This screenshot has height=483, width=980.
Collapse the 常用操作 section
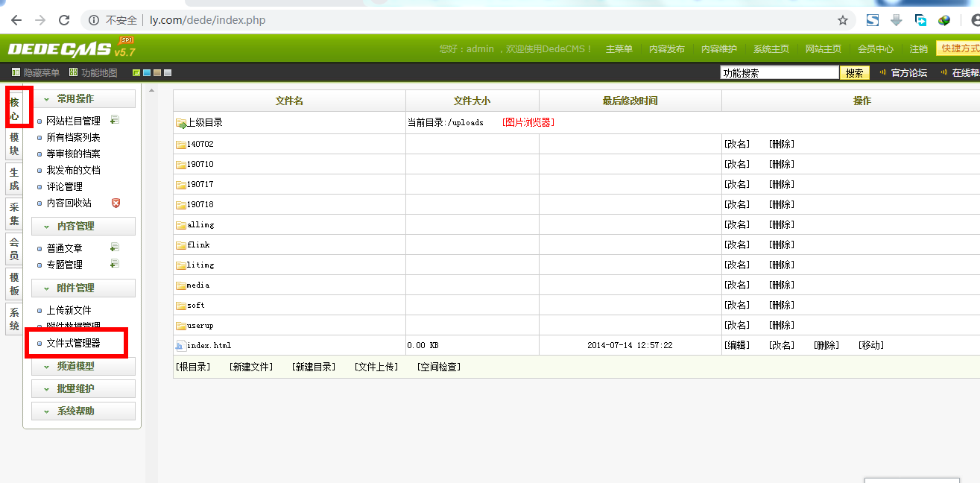[83, 99]
